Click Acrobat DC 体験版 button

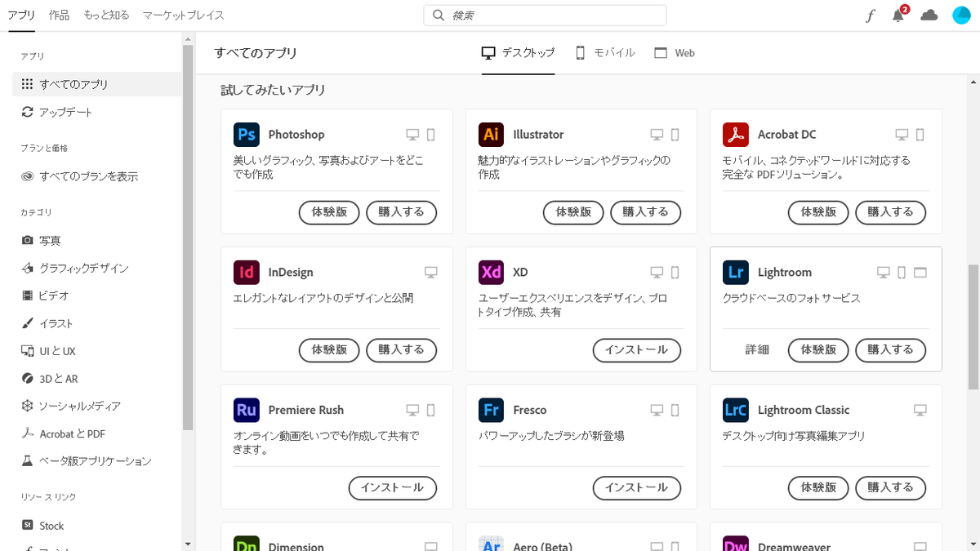click(818, 212)
